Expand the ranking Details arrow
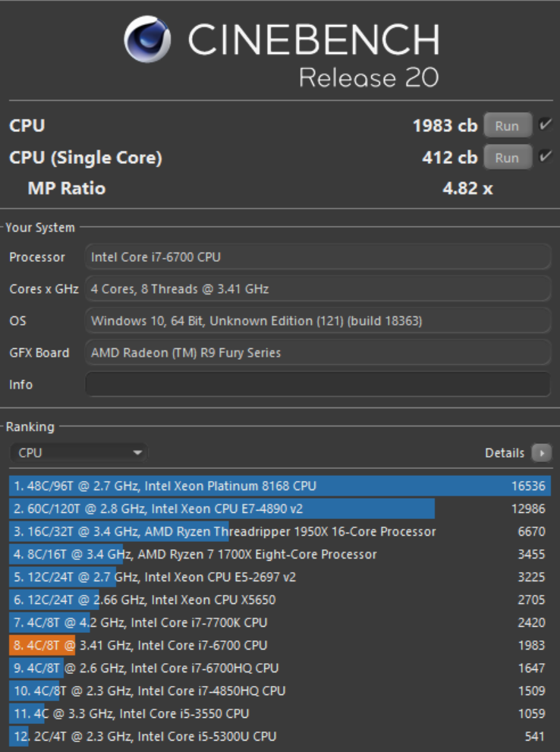The width and height of the screenshot is (560, 752). coord(542,453)
